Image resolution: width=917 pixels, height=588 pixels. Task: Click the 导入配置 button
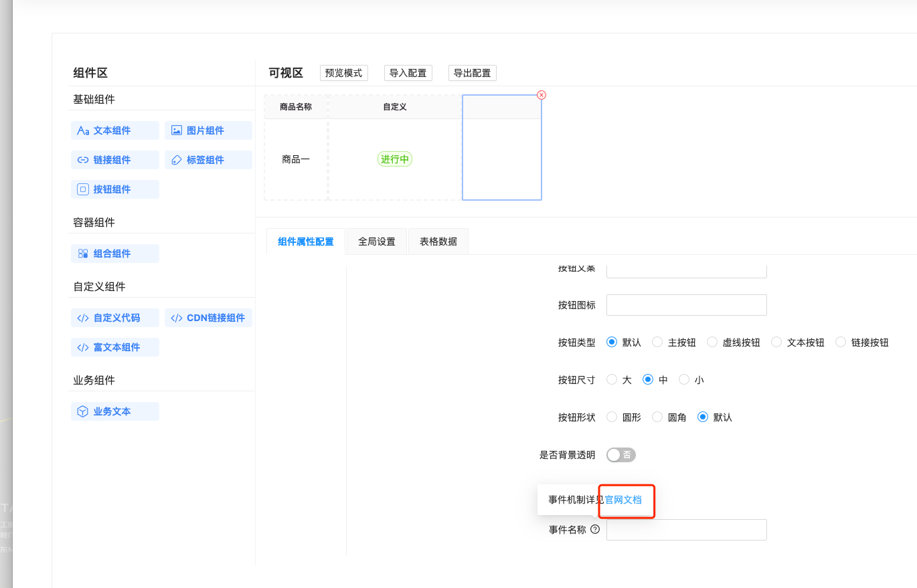click(x=408, y=73)
